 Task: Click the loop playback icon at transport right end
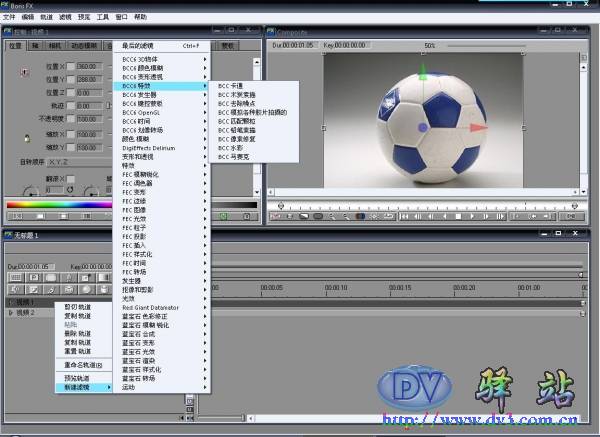(x=571, y=217)
